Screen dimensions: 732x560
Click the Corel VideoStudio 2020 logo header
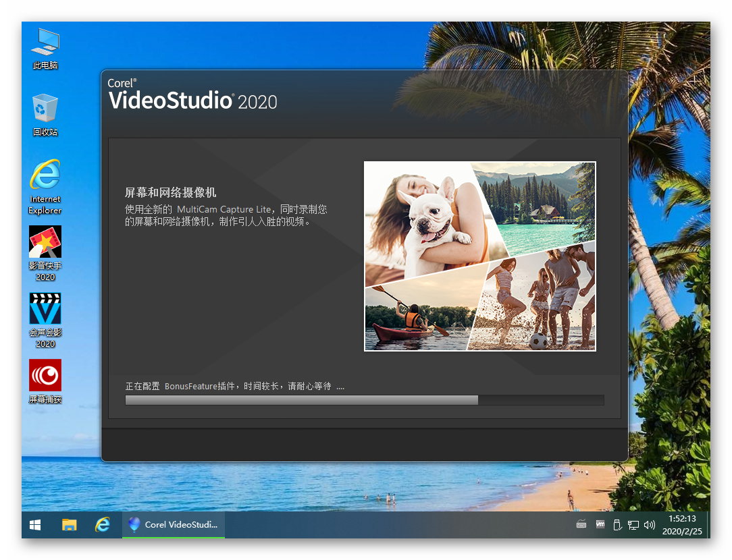[192, 94]
